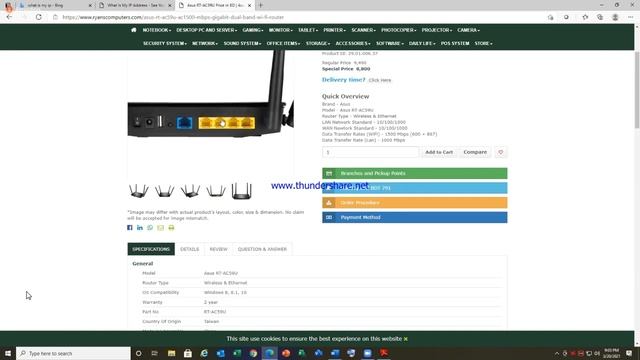Dismiss the cookie notice with X
This screenshot has width=640, height=360.
click(406, 339)
